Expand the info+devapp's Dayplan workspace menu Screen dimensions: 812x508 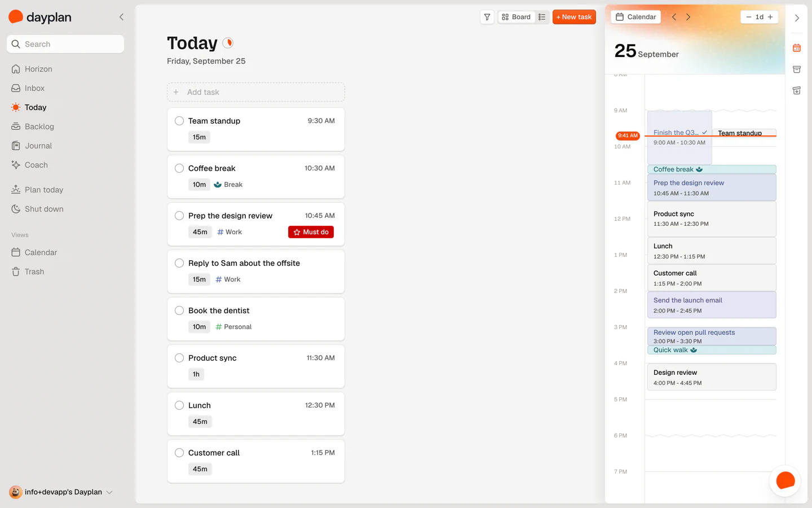click(61, 492)
